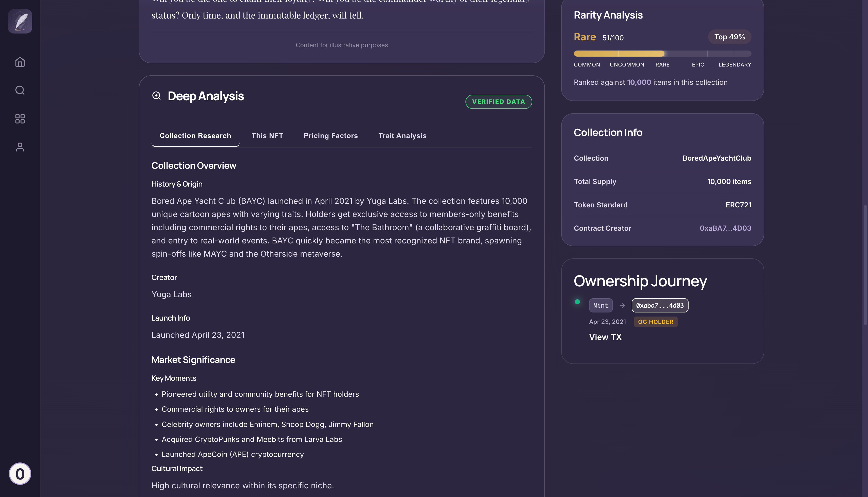Open the grid dashboard sidebar icon
The image size is (868, 497).
click(x=20, y=119)
